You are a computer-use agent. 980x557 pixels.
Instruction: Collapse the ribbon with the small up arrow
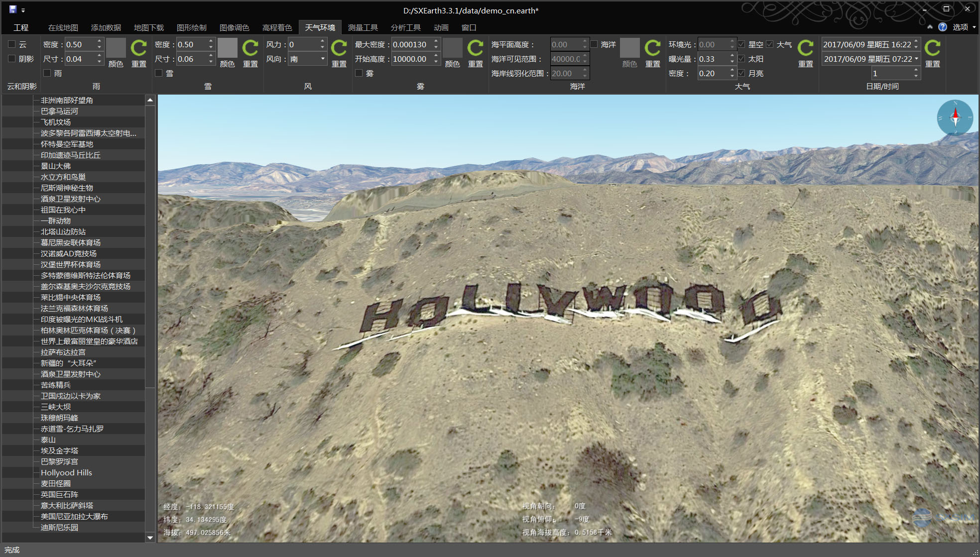(x=930, y=27)
